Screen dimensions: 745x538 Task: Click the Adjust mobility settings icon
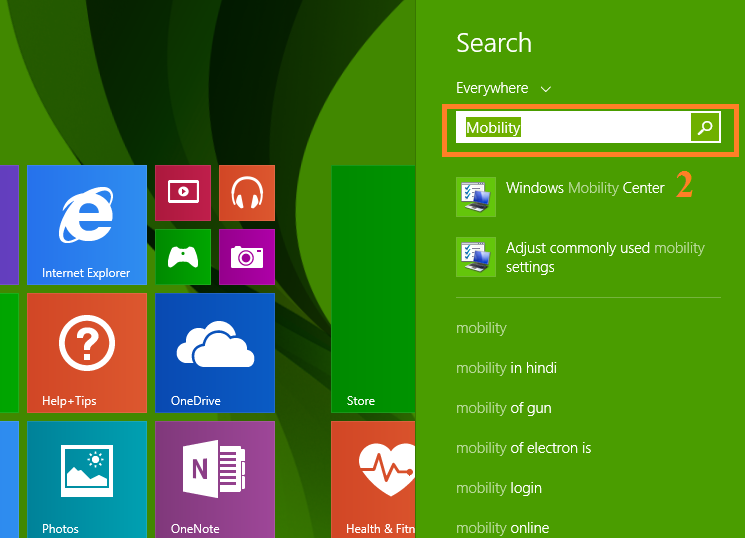(x=476, y=257)
